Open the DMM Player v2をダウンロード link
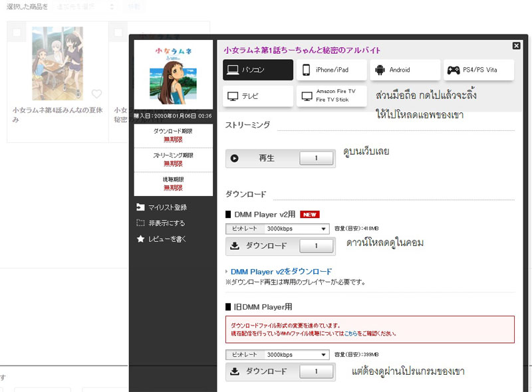 click(x=281, y=272)
